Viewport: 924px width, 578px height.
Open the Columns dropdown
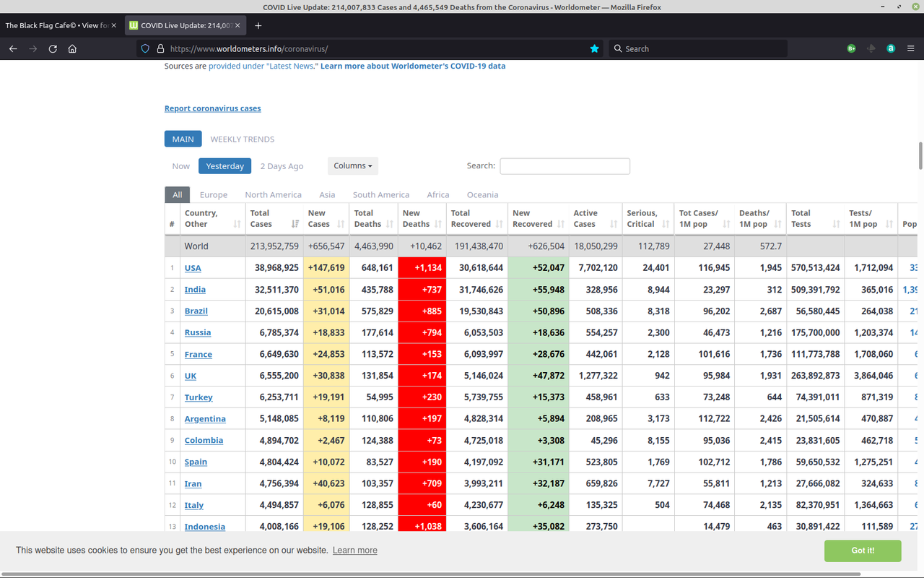[x=353, y=165]
